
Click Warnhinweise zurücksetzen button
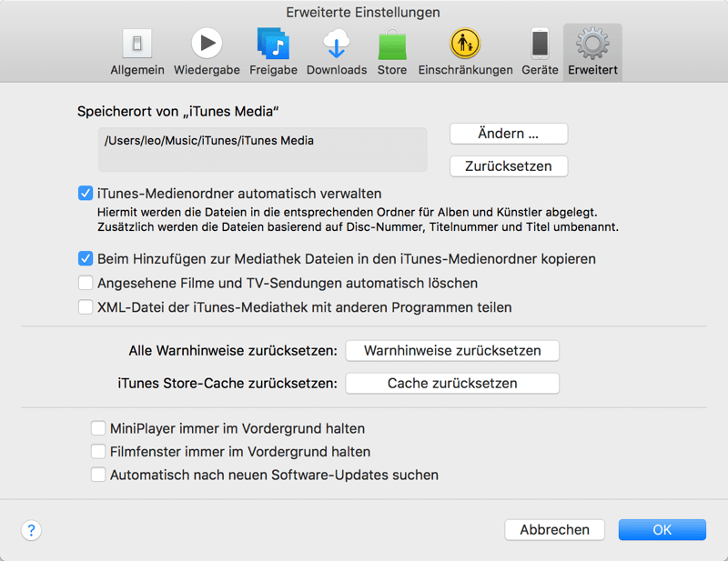point(452,351)
